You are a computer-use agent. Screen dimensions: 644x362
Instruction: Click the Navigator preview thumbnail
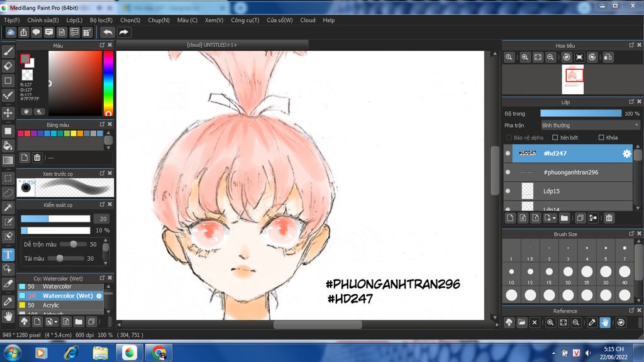572,80
